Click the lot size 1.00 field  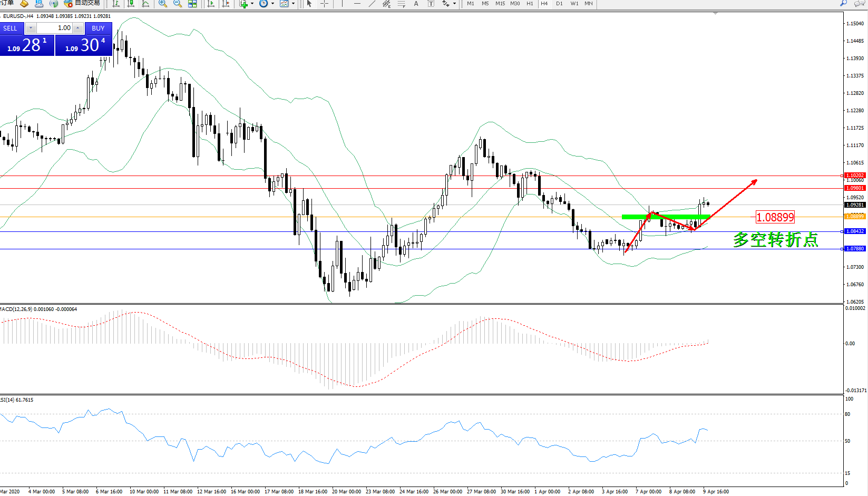[x=54, y=28]
